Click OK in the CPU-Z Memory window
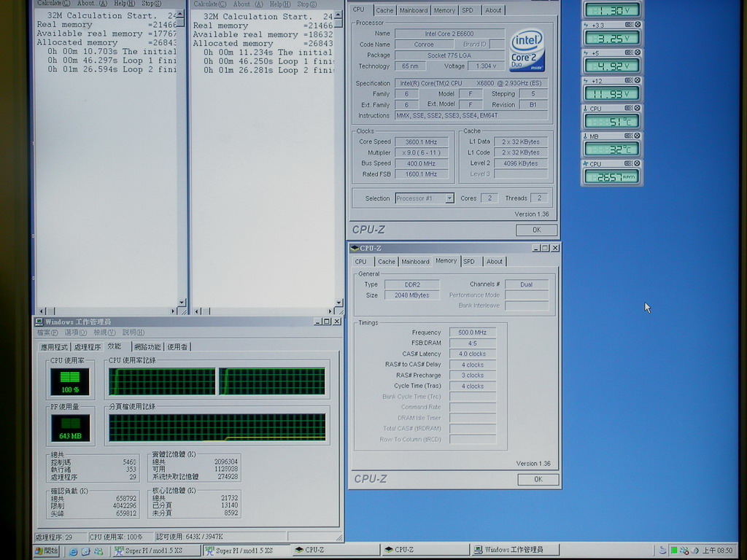Image resolution: width=747 pixels, height=560 pixels. tap(538, 480)
